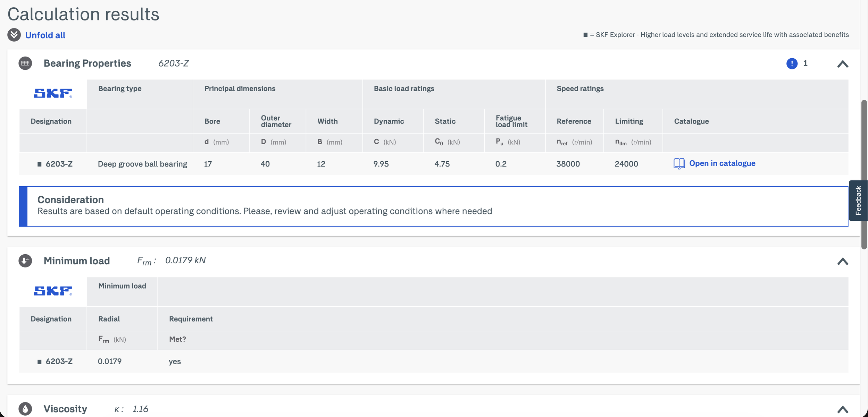Select the 6203-Z designation in Bearing Properties row

[x=59, y=164]
